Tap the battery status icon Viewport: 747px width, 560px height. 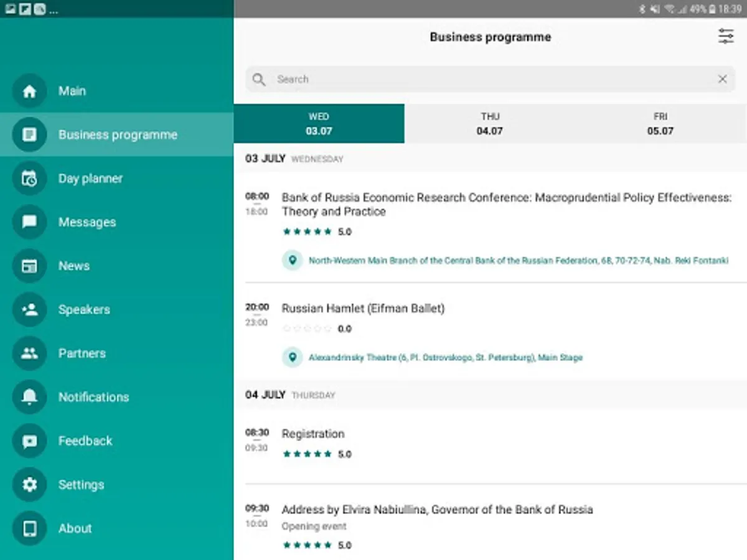(x=712, y=9)
